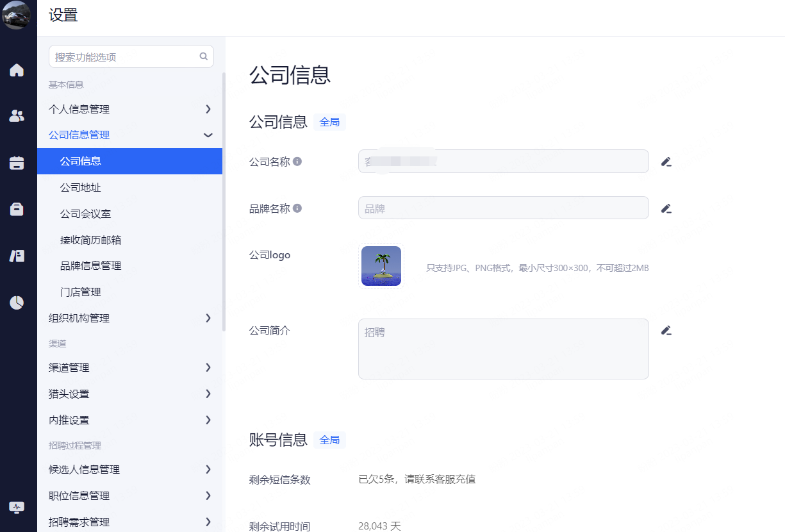
Task: Click the home icon in left sidebar
Action: point(17,70)
